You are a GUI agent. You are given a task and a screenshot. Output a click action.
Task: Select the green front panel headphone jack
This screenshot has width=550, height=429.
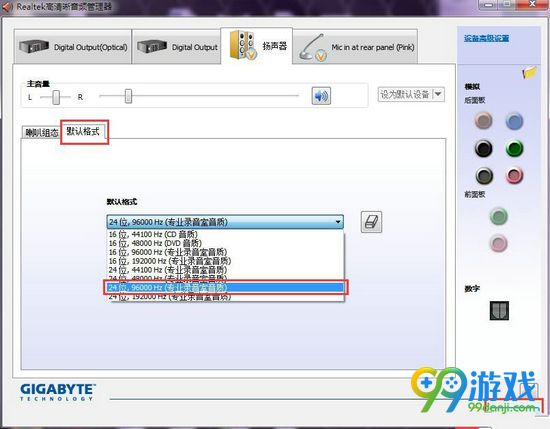(x=498, y=216)
